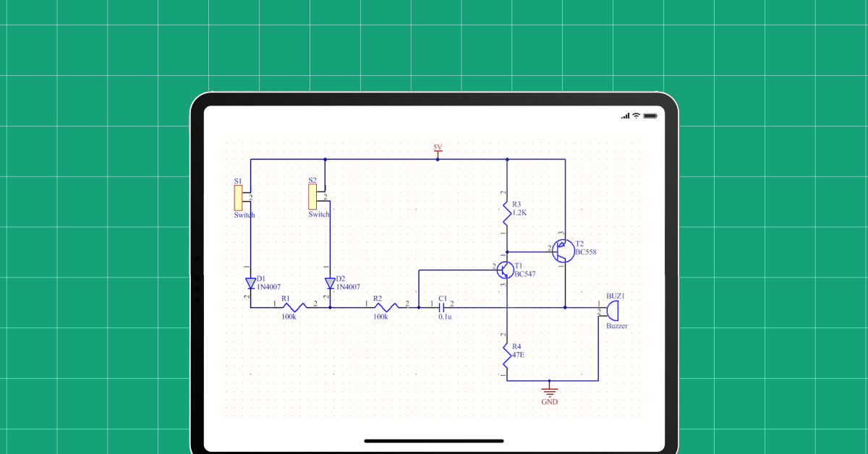Select resistor R2 100k symbol
Image resolution: width=868 pixels, height=454 pixels.
(386, 307)
